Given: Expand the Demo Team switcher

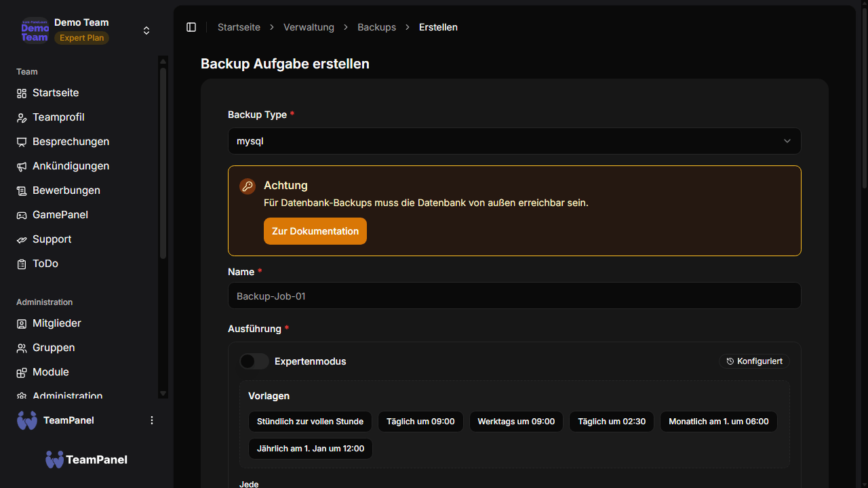Looking at the screenshot, I should [146, 30].
